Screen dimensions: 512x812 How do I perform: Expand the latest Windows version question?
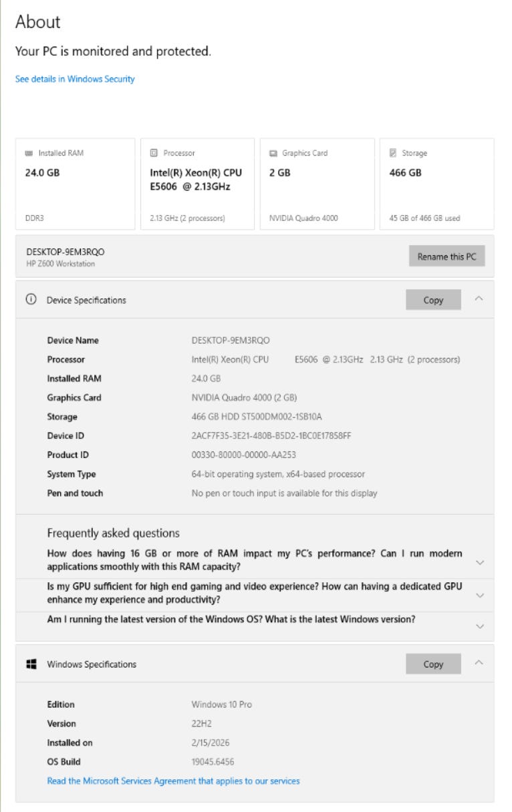coord(479,626)
